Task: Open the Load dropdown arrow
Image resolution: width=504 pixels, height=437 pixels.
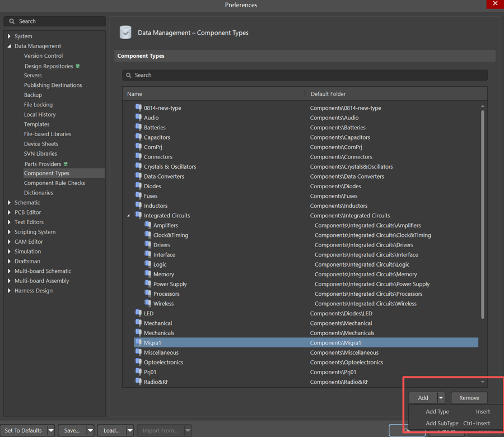Action: click(130, 430)
